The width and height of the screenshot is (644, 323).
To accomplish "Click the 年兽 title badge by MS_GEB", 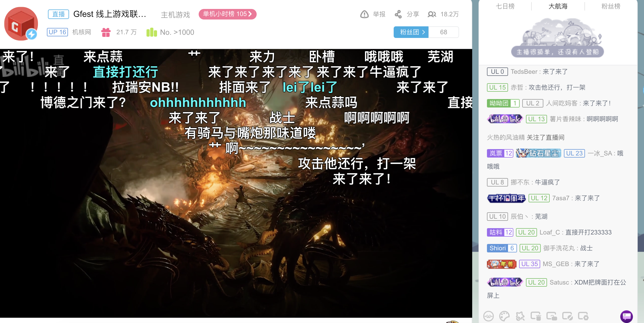I will (x=502, y=264).
